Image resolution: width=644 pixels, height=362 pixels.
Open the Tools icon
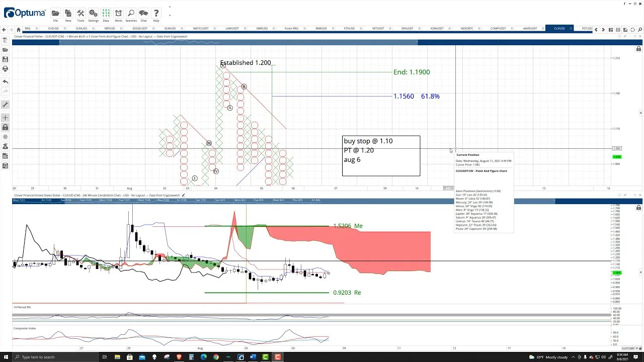pyautogui.click(x=80, y=15)
